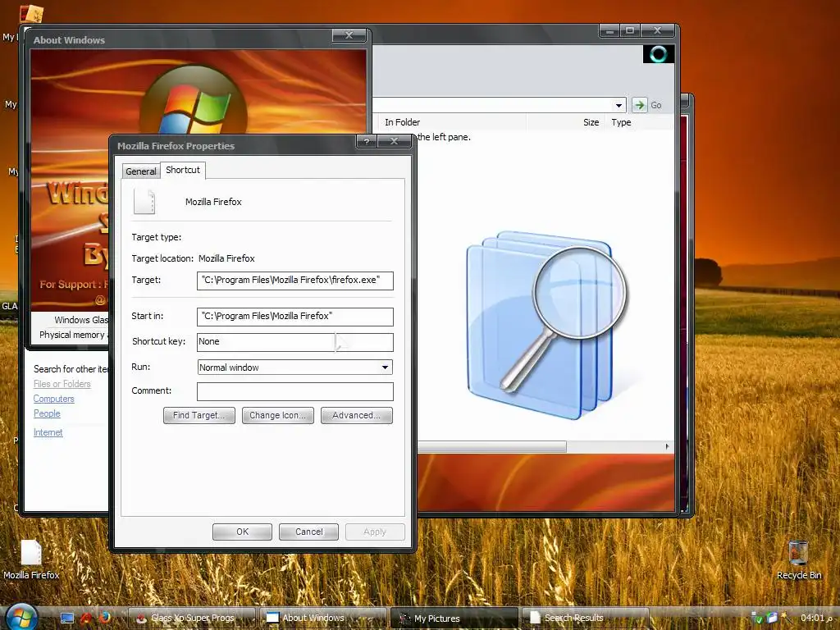
Task: Edit the Target path field
Action: 294,281
